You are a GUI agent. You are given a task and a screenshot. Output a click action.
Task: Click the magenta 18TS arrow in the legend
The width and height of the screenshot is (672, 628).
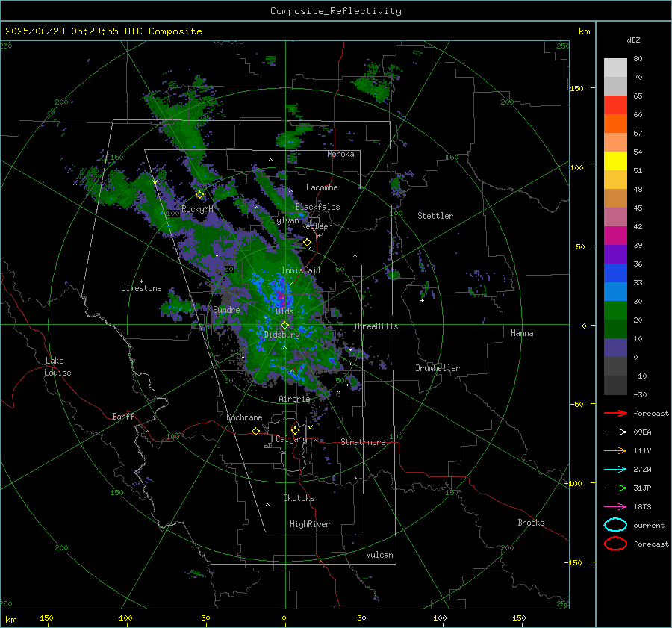615,507
